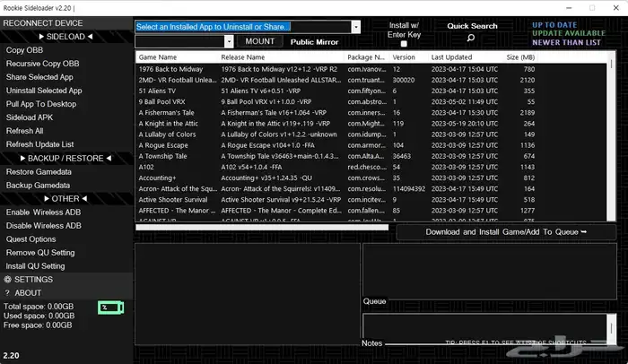The width and height of the screenshot is (628, 364).
Task: Open the device dropdown beside MOUNT
Action: coord(229,41)
